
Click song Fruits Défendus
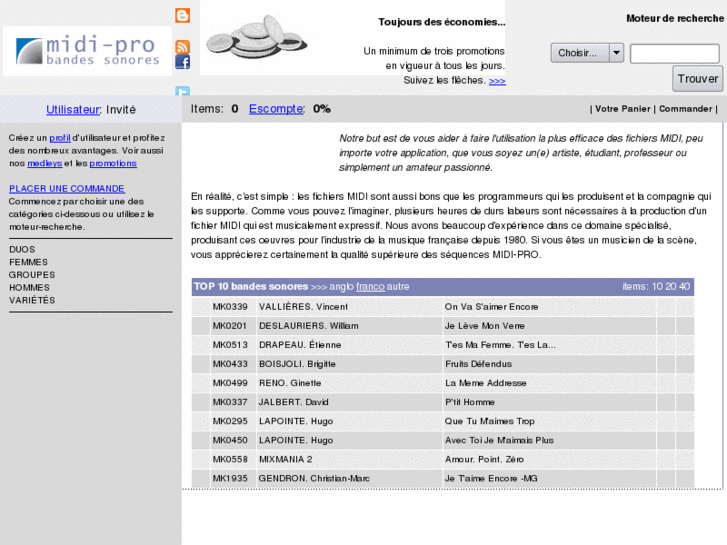coord(478,364)
